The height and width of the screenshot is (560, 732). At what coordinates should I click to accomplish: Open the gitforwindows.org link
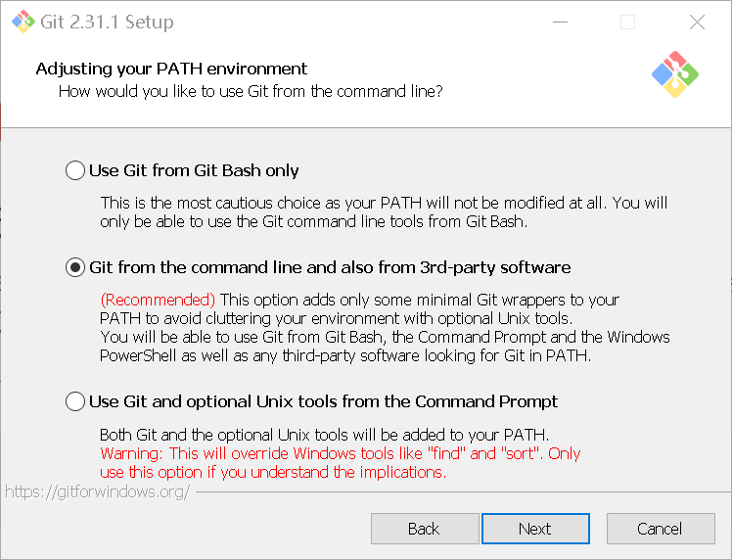coord(97,491)
